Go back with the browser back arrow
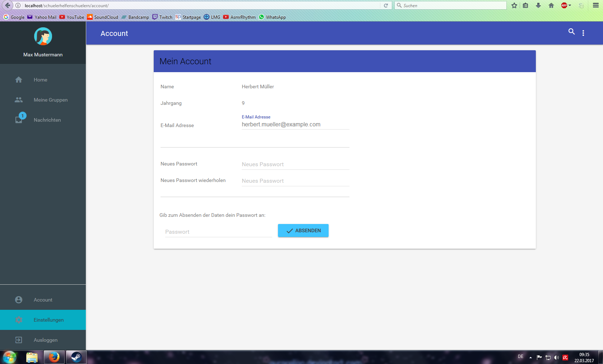 tap(8, 5)
